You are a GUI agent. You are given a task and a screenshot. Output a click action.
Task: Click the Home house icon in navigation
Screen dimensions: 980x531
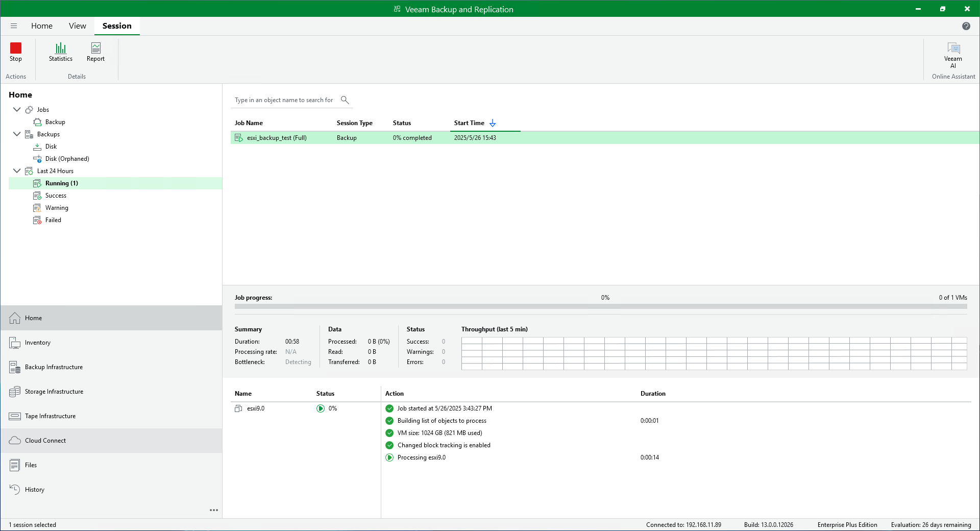click(x=15, y=318)
